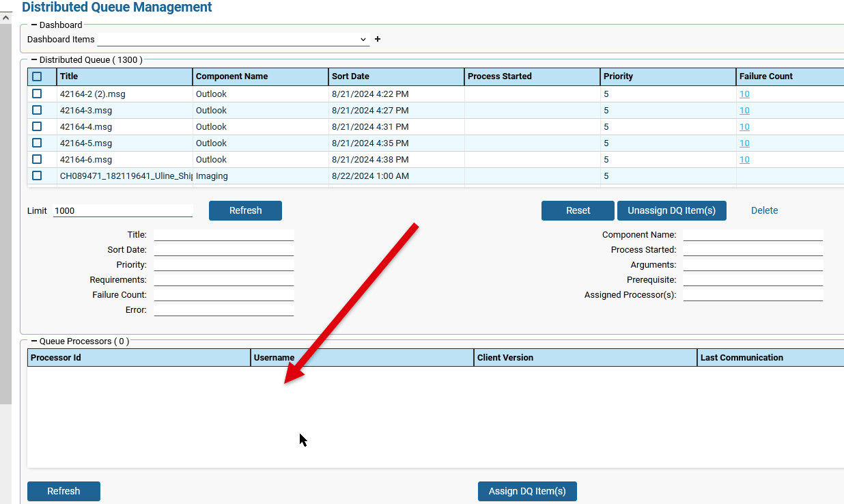This screenshot has height=504, width=844.
Task: Open failure count link for 42164-6.msg
Action: (x=744, y=160)
